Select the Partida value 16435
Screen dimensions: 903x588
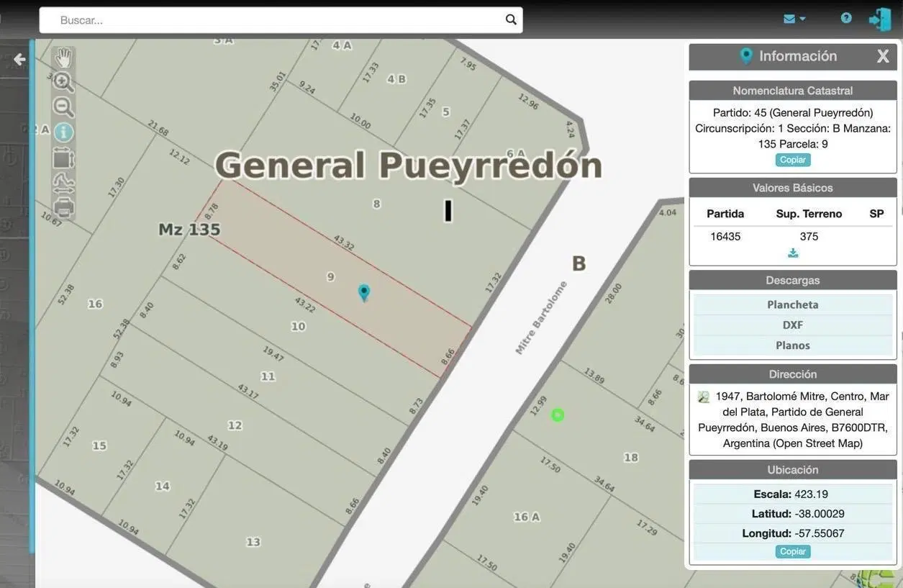click(x=725, y=236)
